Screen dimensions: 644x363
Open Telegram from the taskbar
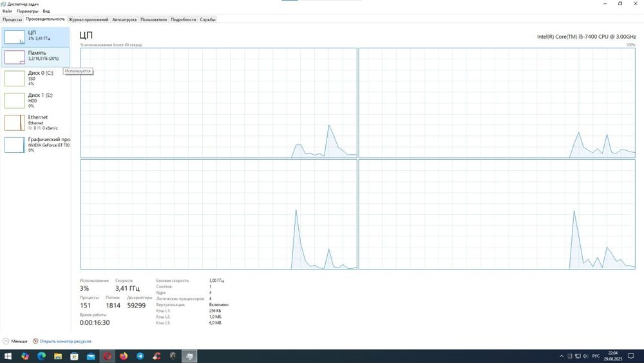[140, 356]
